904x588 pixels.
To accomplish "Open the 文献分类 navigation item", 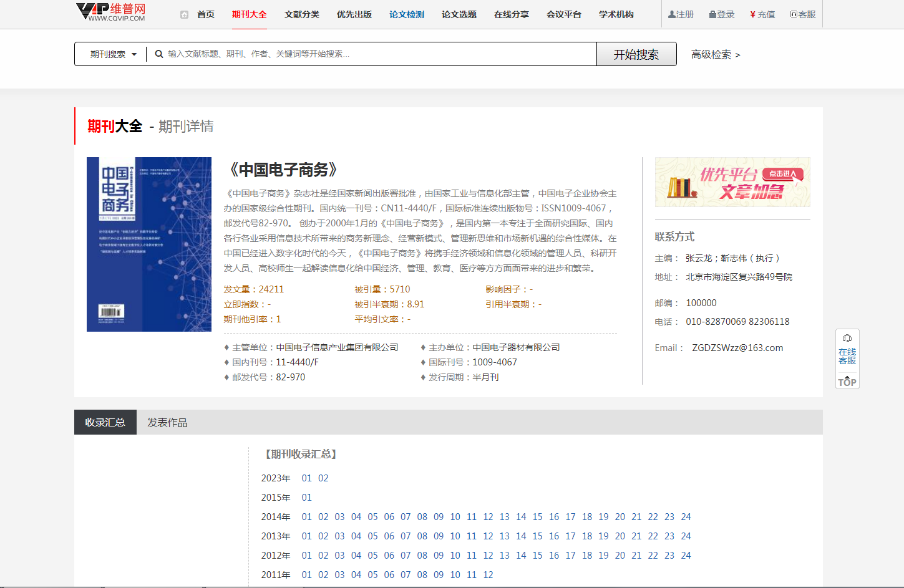I will pyautogui.click(x=302, y=14).
